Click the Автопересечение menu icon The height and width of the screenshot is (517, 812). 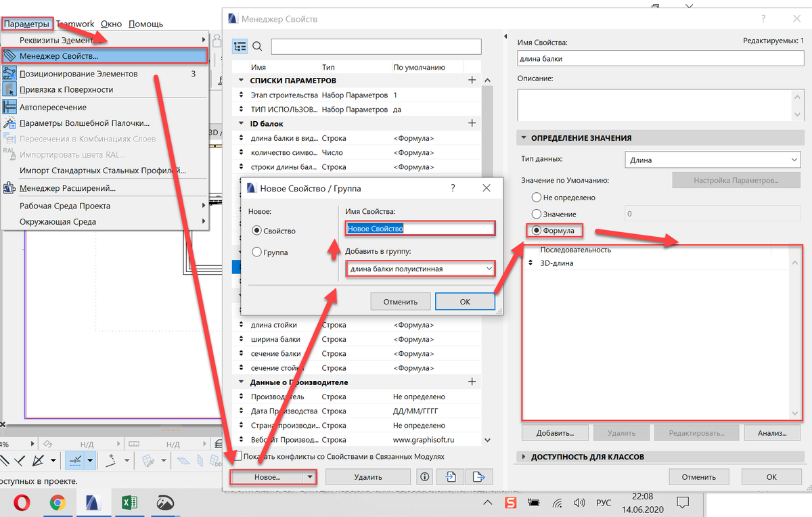(x=9, y=107)
